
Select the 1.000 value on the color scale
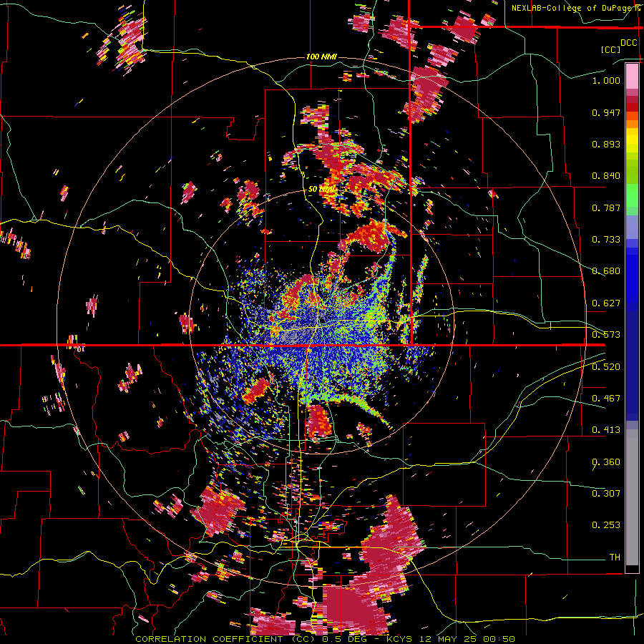point(606,80)
